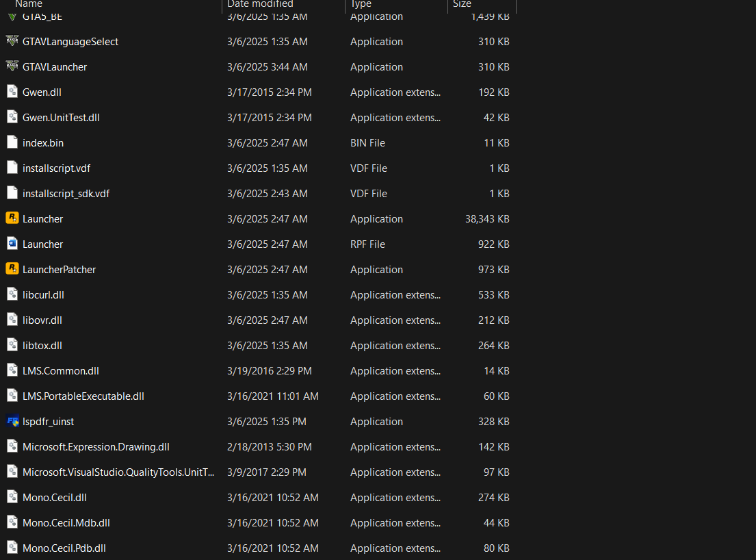Select the libtox.dll file icon
The width and height of the screenshot is (756, 560).
pos(12,345)
